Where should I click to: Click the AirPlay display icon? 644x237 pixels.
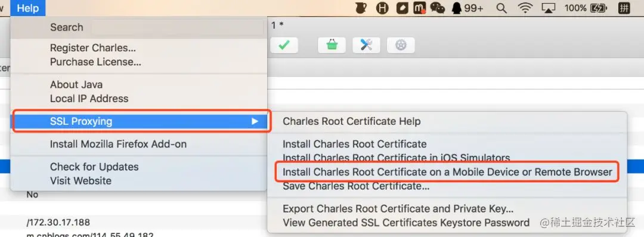coord(549,8)
